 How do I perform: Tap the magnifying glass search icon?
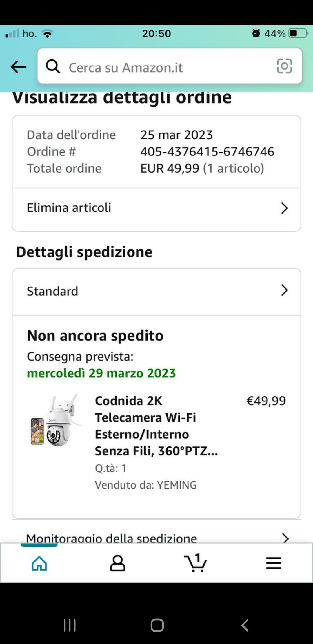click(x=53, y=67)
